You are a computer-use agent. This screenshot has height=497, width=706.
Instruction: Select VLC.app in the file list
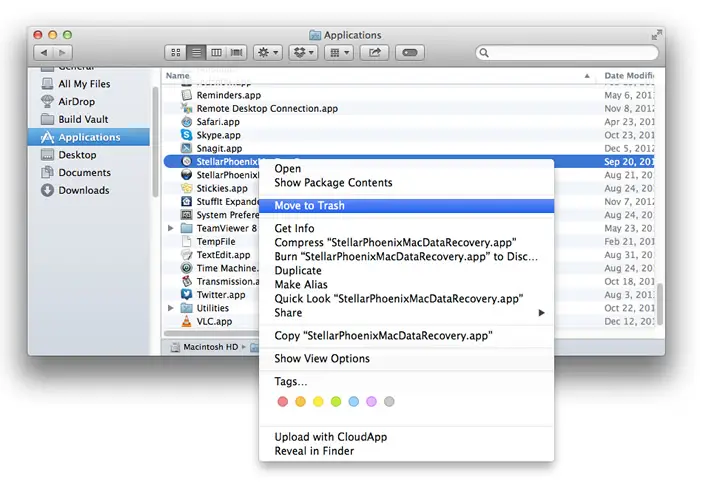click(214, 322)
